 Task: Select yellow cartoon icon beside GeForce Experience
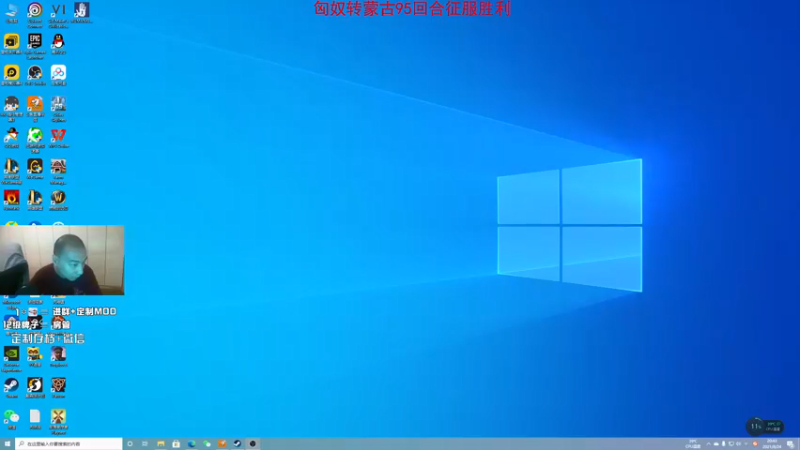35,356
